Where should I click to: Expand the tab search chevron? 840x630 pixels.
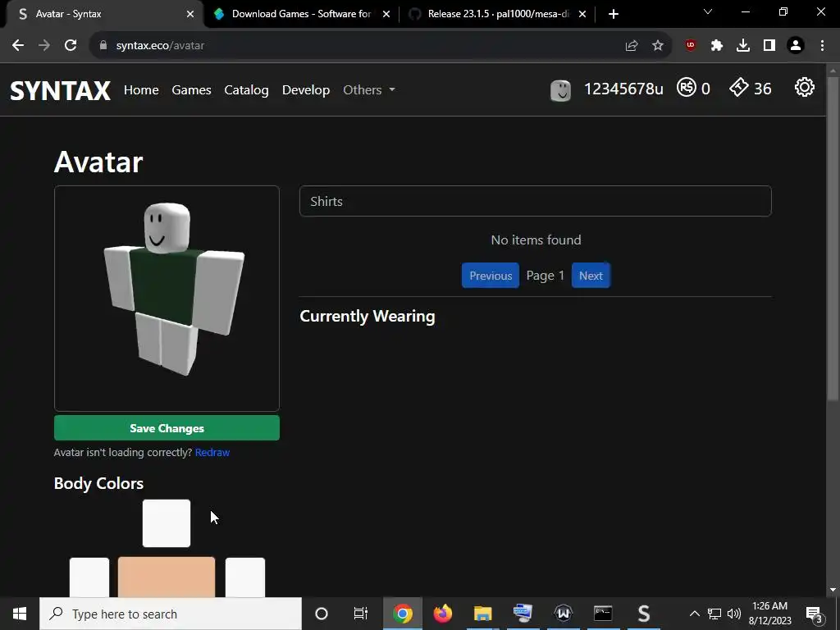[708, 11]
